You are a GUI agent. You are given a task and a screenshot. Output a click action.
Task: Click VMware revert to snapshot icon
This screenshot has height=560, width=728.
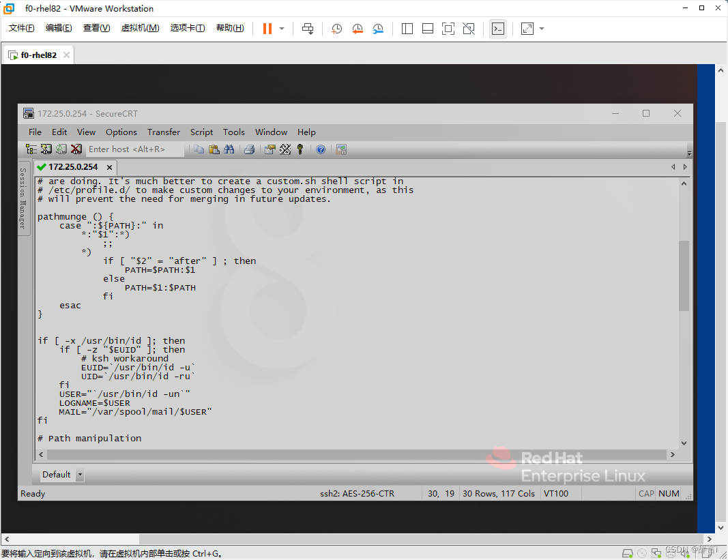pos(358,29)
